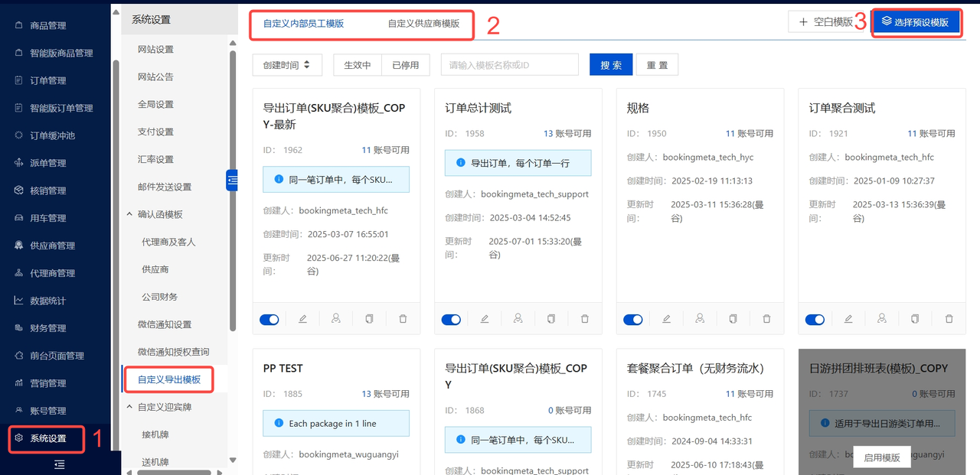
Task: Click the template name or ID search field
Action: [509, 65]
